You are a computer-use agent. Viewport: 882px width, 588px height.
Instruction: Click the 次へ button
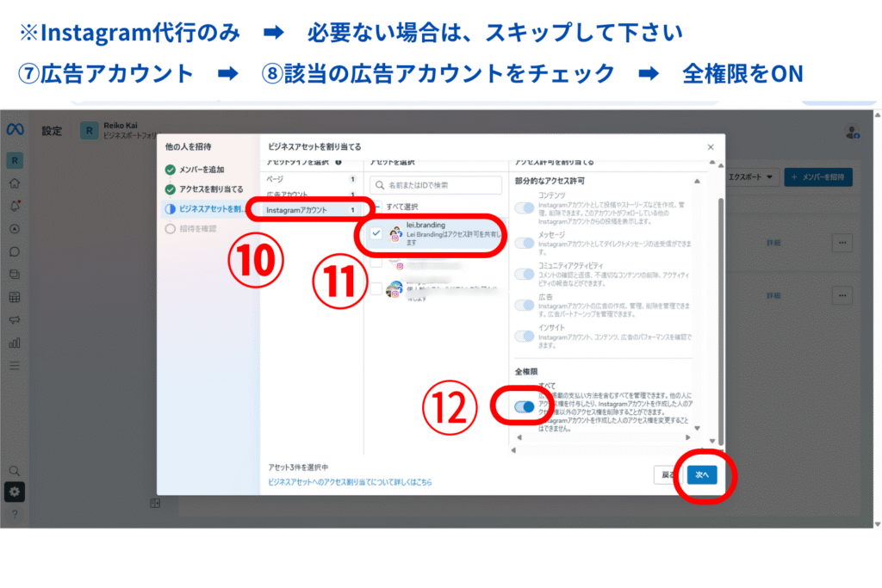[x=702, y=474]
